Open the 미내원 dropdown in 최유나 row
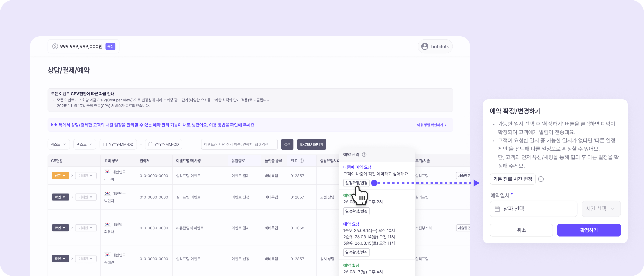 tap(86, 228)
